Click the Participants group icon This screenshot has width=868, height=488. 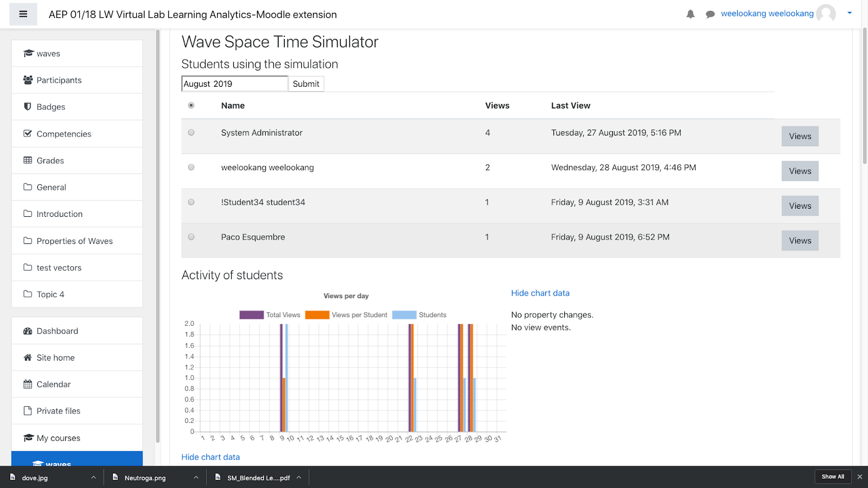point(28,80)
